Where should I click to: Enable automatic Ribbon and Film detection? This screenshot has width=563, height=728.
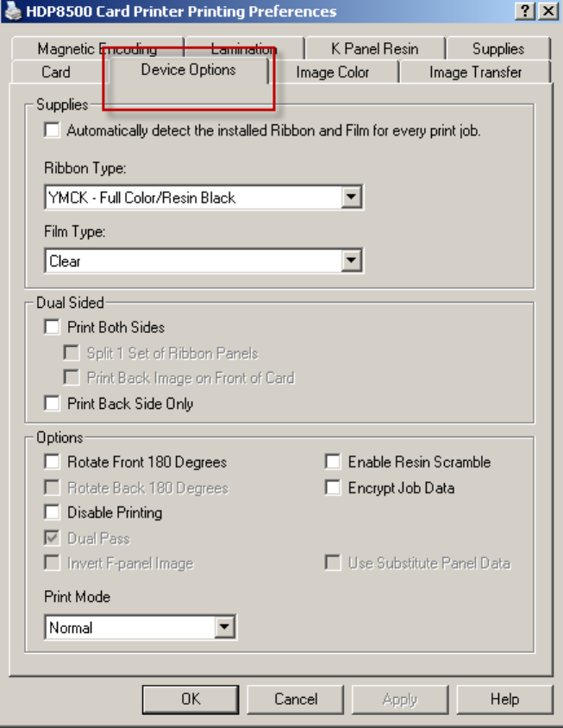tap(52, 130)
